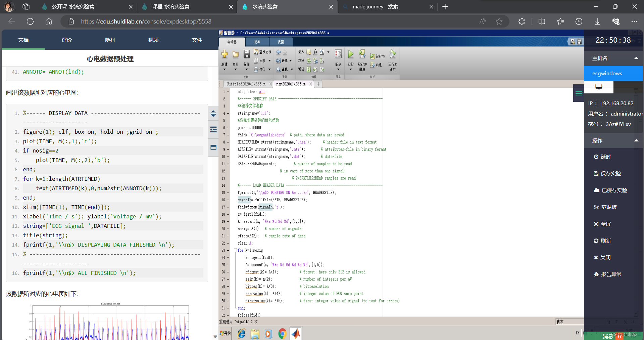Open the Open (打开) dropdown arrow
This screenshot has height=340, width=644.
point(236,70)
